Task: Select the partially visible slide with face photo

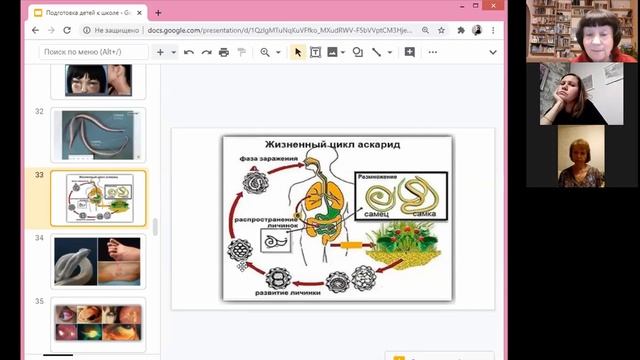Action: (98, 81)
